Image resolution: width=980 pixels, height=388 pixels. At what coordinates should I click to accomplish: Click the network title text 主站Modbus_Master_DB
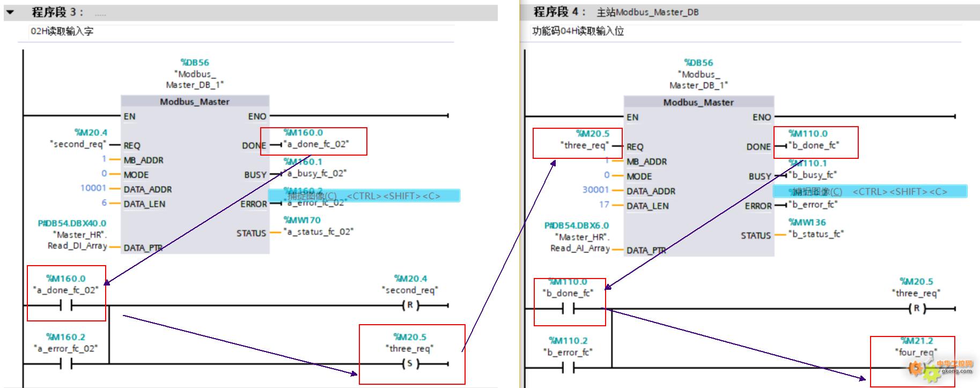coord(647,12)
